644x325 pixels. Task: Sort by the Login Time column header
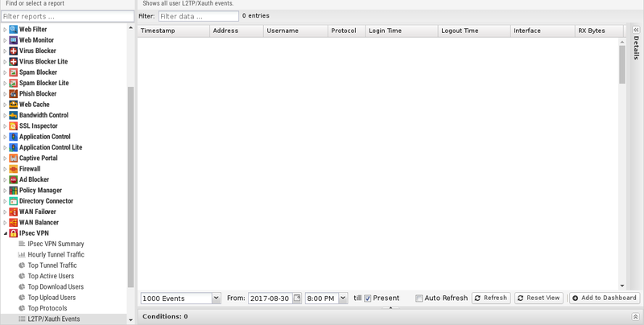402,31
